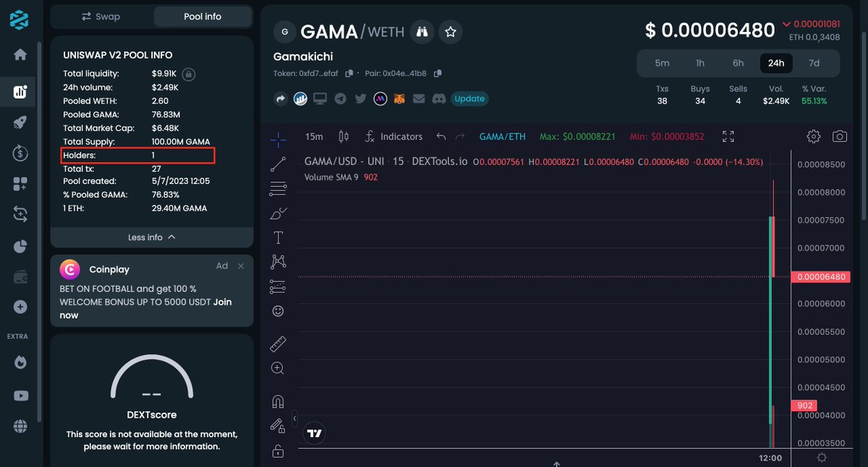This screenshot has height=467, width=868.
Task: Select the 6h timeframe tab
Action: click(738, 63)
